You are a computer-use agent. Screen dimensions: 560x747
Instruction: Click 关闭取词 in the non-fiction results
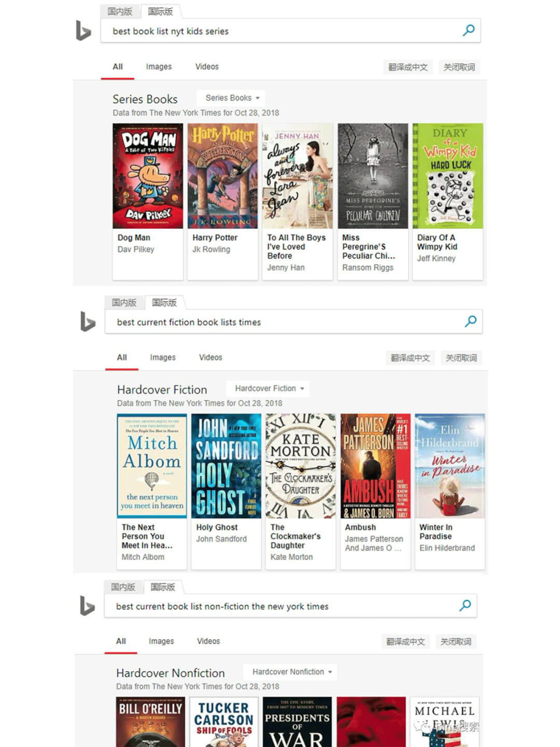(456, 642)
